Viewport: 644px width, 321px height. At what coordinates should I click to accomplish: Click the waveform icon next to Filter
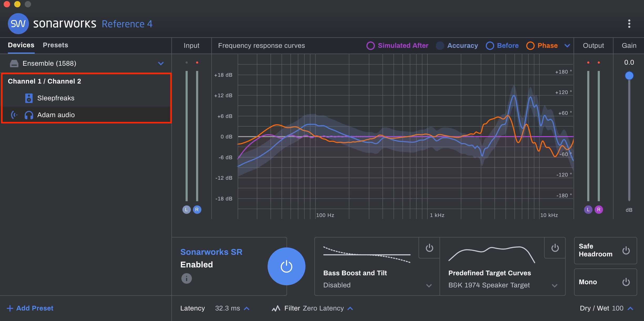point(276,308)
